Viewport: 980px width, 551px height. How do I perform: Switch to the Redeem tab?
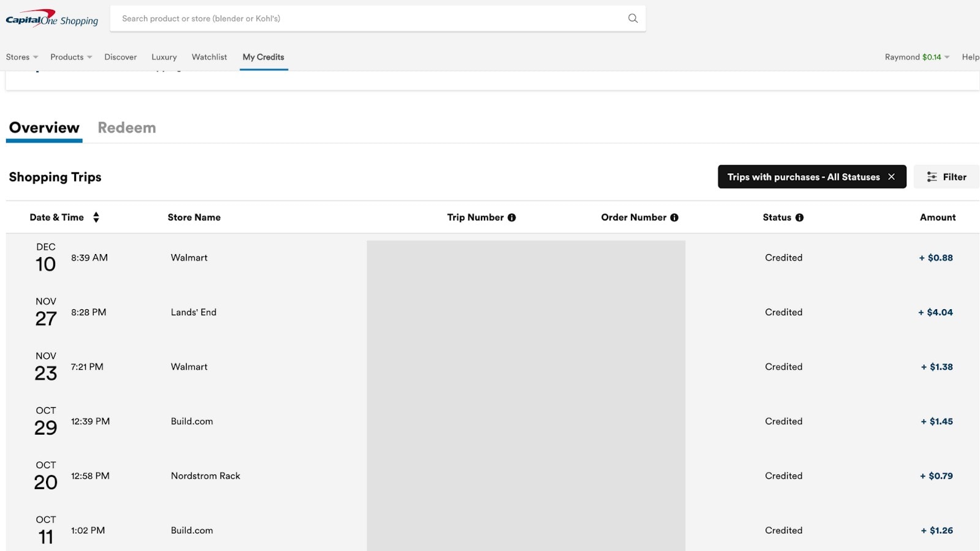(127, 127)
